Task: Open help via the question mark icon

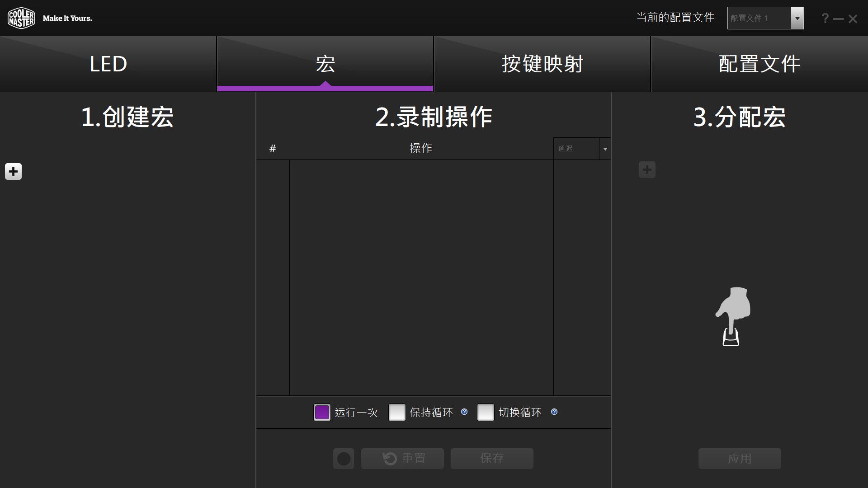Action: coord(825,18)
